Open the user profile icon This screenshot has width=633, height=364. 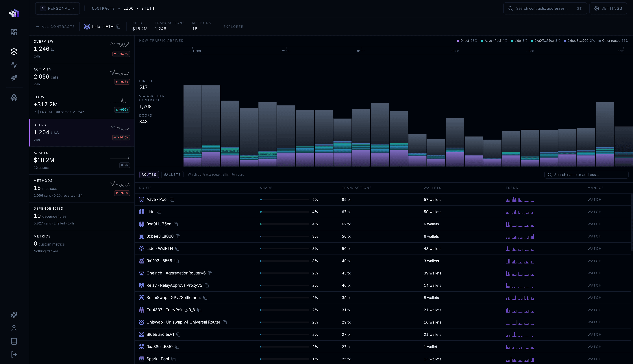(x=14, y=328)
